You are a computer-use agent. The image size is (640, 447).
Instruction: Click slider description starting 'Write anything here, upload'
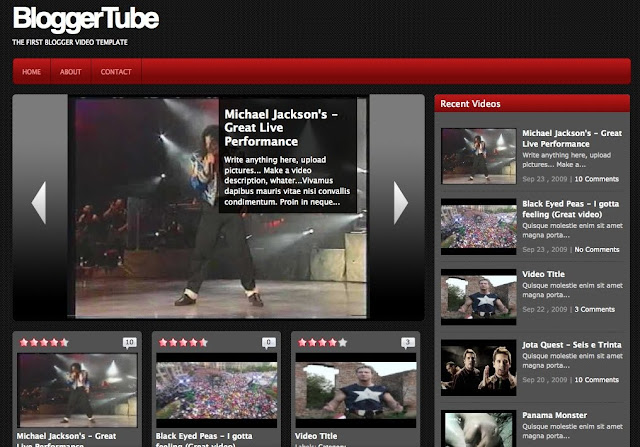coord(287,181)
